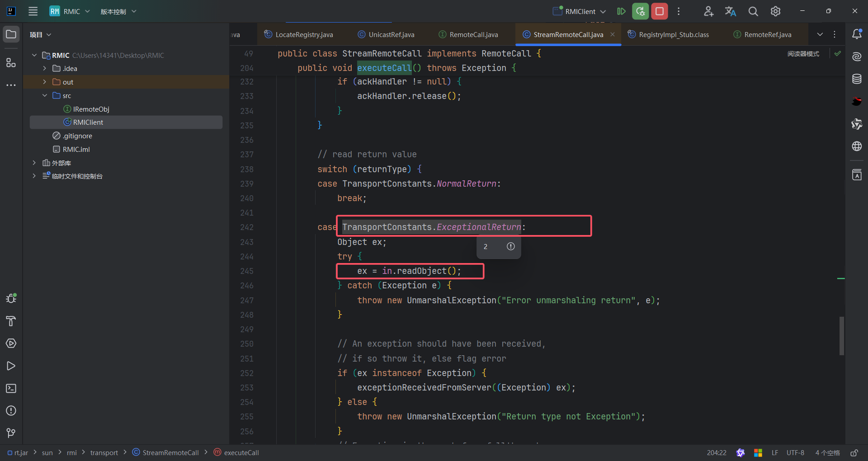The width and height of the screenshot is (868, 461).
Task: Click the indent setting in status bar
Action: 827,453
